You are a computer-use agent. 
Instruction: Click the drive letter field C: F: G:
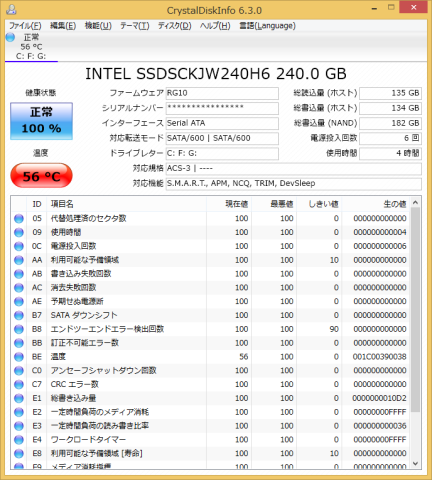[222, 153]
